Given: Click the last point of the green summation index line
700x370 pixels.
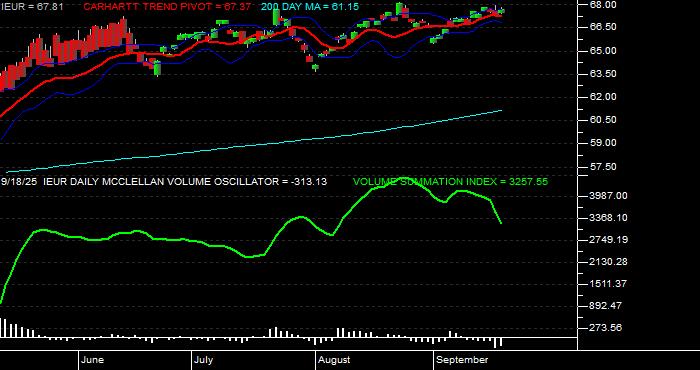Looking at the screenshot, I should (501, 223).
